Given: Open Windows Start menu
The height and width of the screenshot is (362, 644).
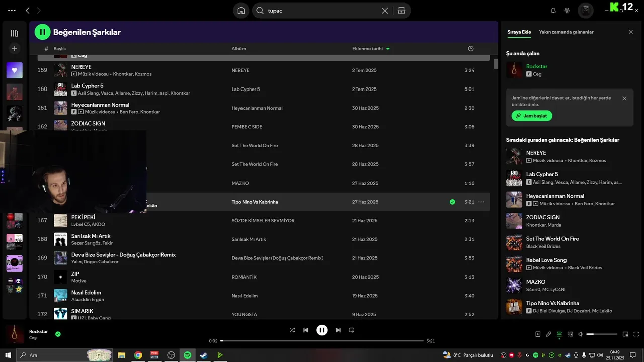Looking at the screenshot, I should 8,355.
